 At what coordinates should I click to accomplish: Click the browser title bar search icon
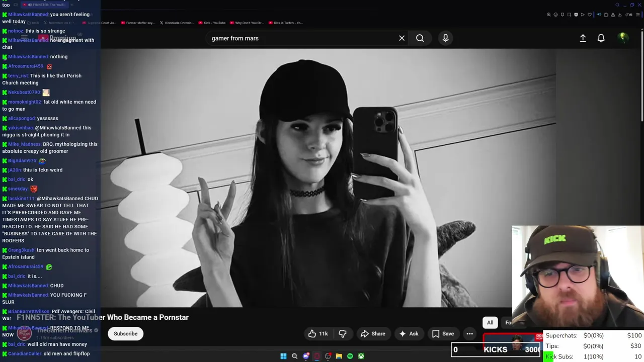point(617,5)
